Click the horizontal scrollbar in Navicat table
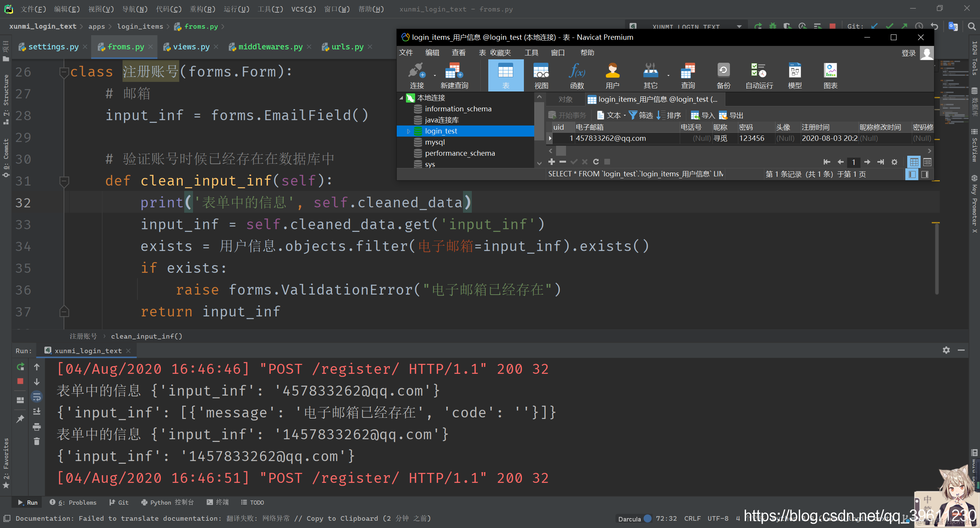 point(741,151)
